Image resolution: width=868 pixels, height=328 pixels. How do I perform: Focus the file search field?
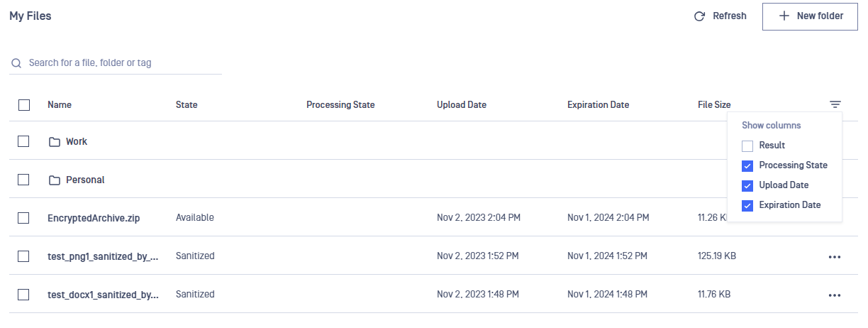point(116,63)
